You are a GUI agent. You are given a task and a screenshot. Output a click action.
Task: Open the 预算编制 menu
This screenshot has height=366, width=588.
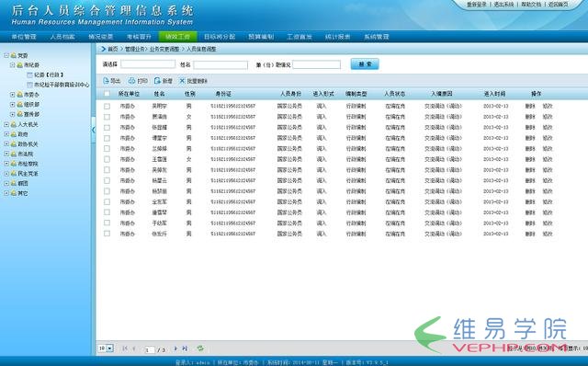pos(261,37)
